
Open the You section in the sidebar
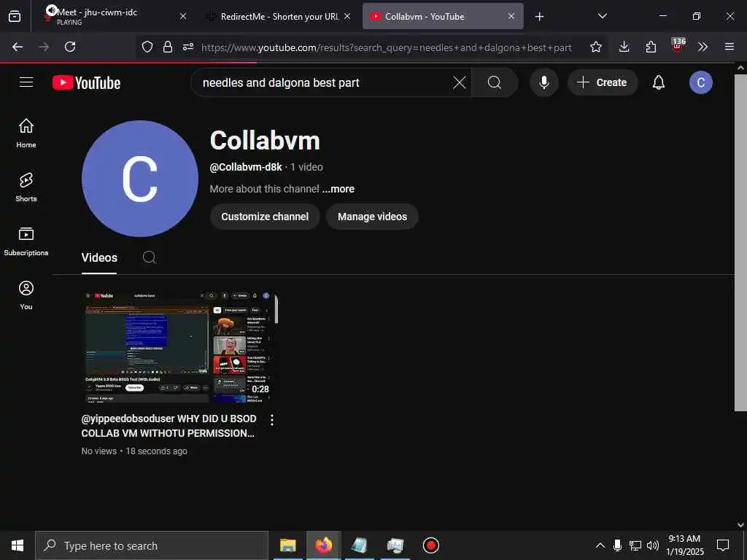(26, 295)
